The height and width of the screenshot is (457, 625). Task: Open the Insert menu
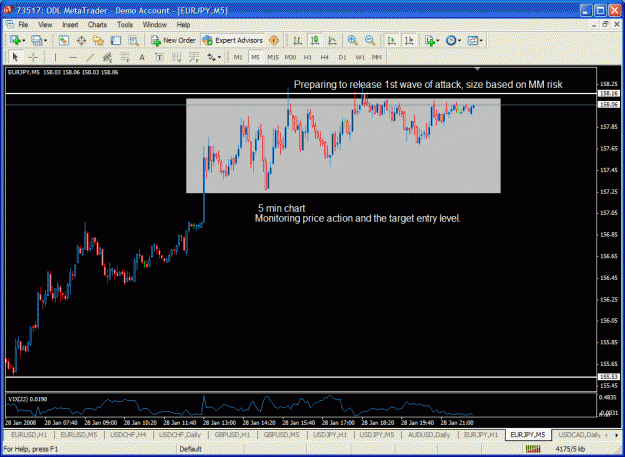coord(70,25)
